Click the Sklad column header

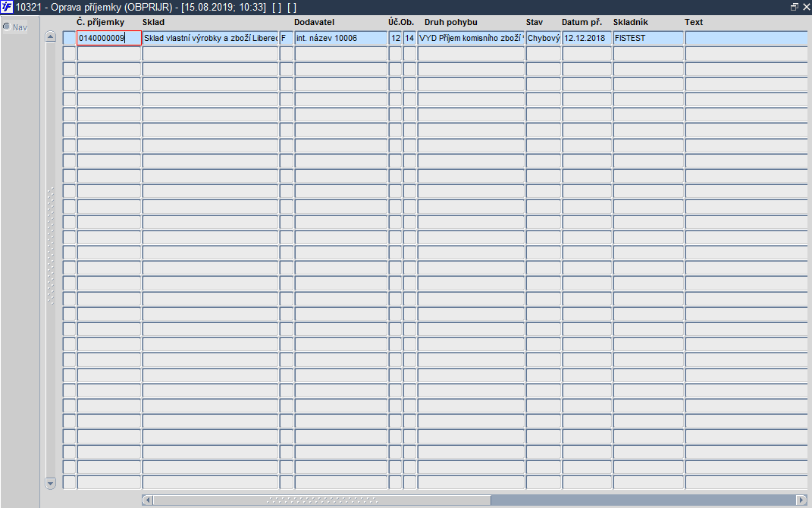pyautogui.click(x=153, y=22)
